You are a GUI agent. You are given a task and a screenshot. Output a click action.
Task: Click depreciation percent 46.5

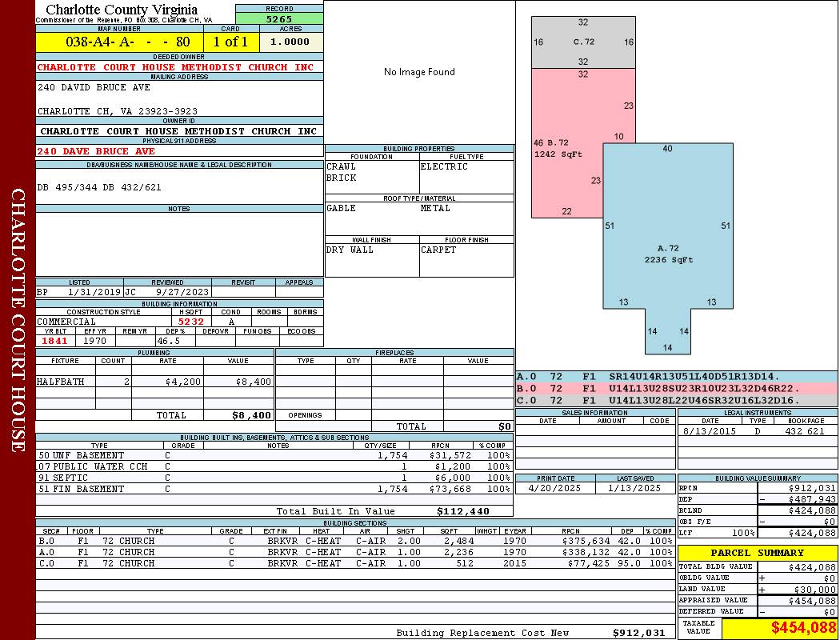pos(168,341)
